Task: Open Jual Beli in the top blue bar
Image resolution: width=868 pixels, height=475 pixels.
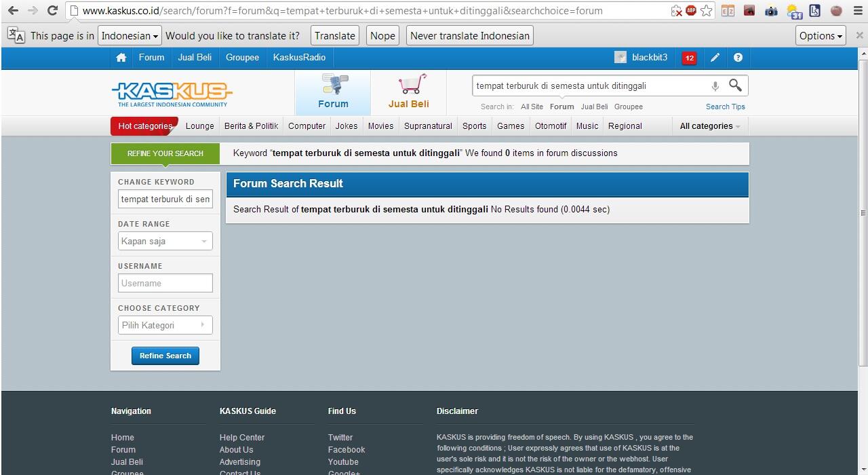Action: pyautogui.click(x=195, y=58)
